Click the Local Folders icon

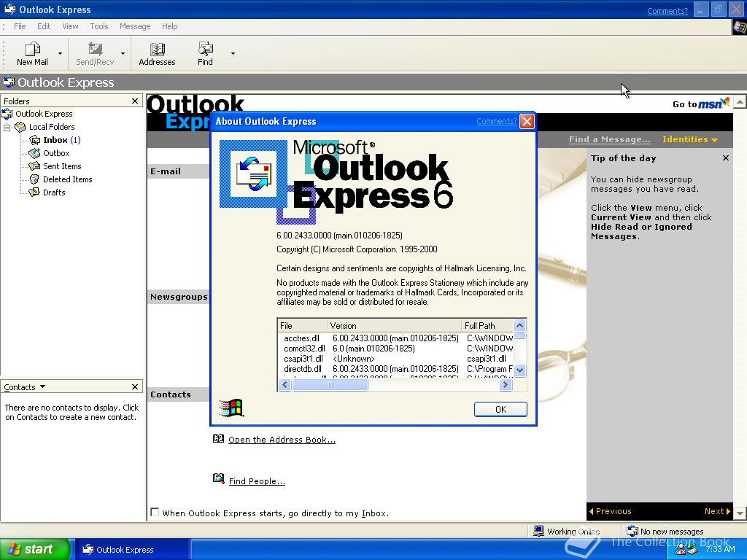pos(20,127)
